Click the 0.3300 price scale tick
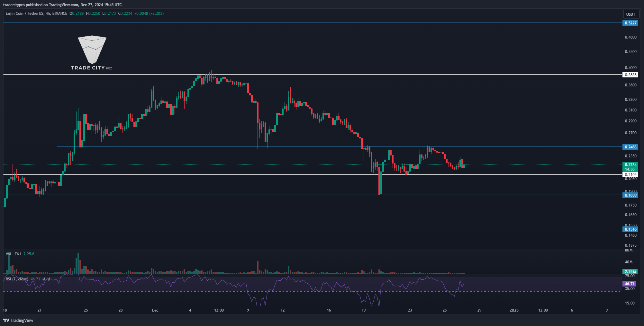Image resolution: width=644 pixels, height=326 pixels. coord(630,100)
